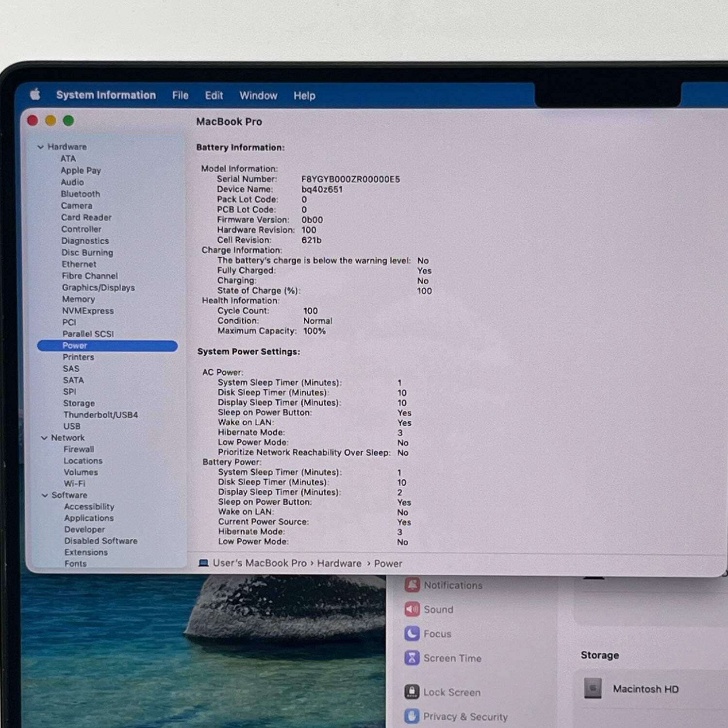
Task: Open the System Information menu
Action: (x=106, y=95)
